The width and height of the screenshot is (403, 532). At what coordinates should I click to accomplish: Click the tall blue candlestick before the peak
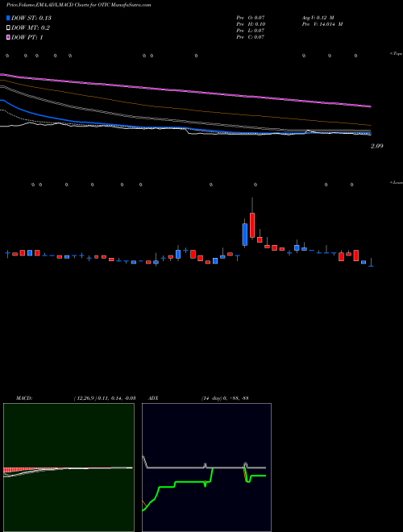click(244, 235)
